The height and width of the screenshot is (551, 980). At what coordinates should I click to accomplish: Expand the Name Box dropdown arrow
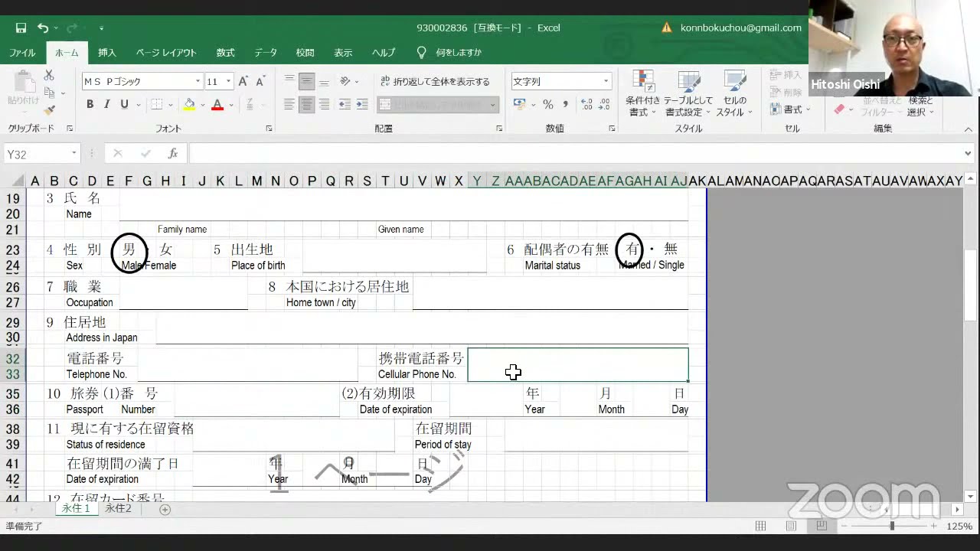click(x=73, y=154)
